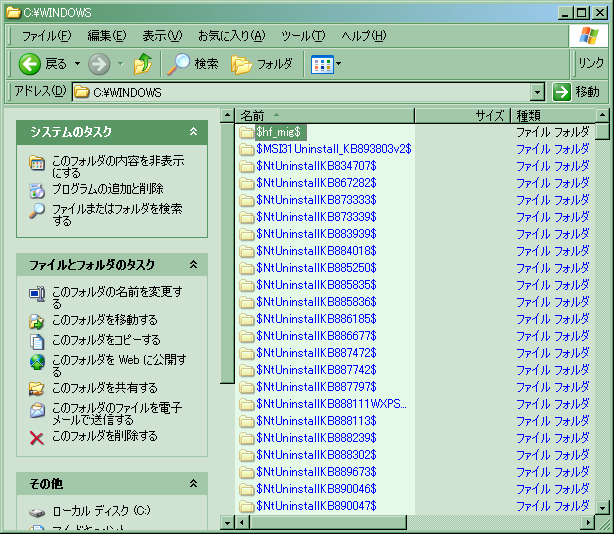Select $NtUninstallKB887797$ folder icon

pos(247,388)
